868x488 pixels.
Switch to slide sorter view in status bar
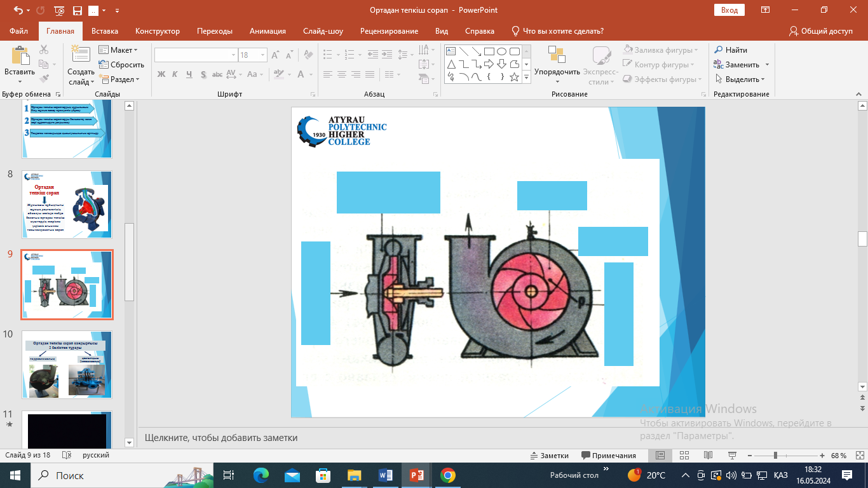(684, 456)
